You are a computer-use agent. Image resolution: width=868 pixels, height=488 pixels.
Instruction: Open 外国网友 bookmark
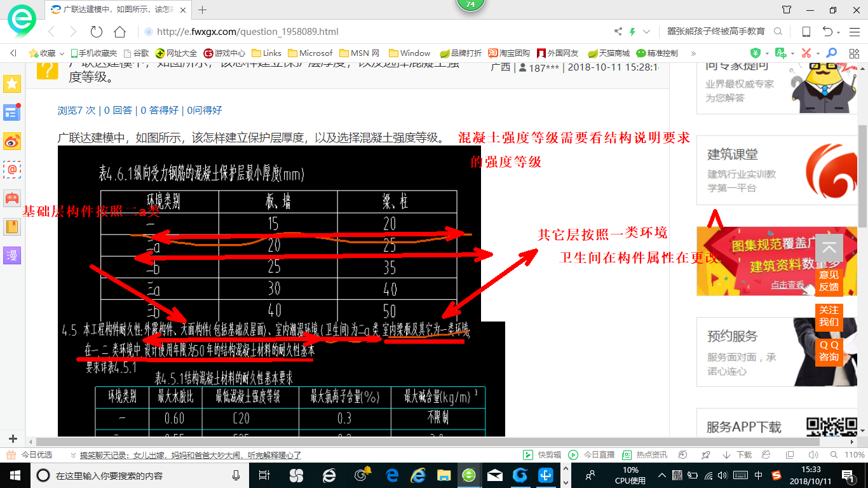557,53
